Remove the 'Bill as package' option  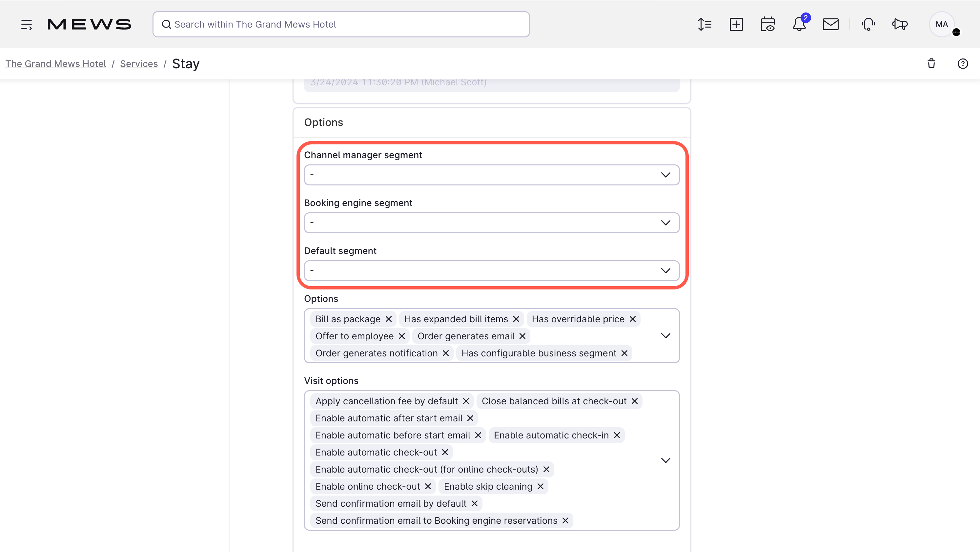(x=388, y=319)
